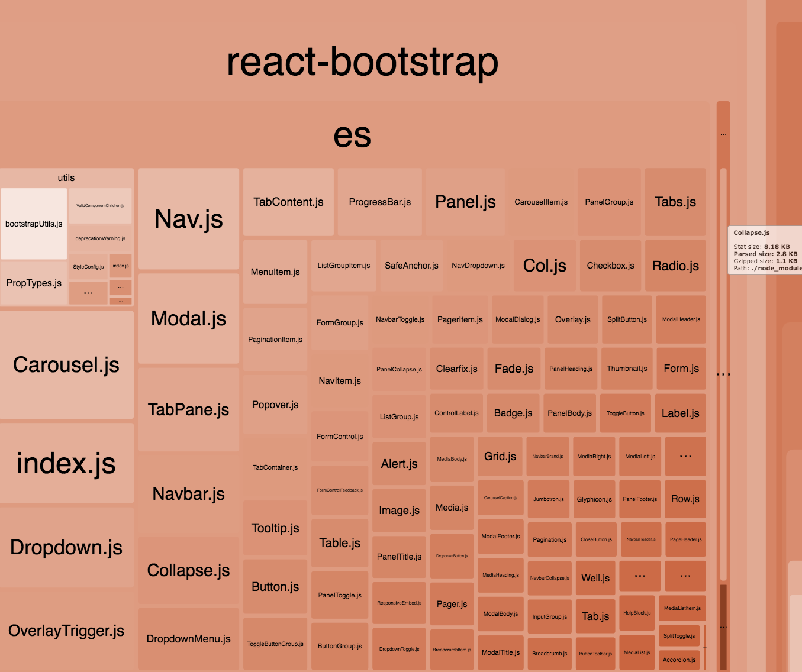Click the Dropdown.js module block
Screen dimensions: 802x672
tap(66, 547)
